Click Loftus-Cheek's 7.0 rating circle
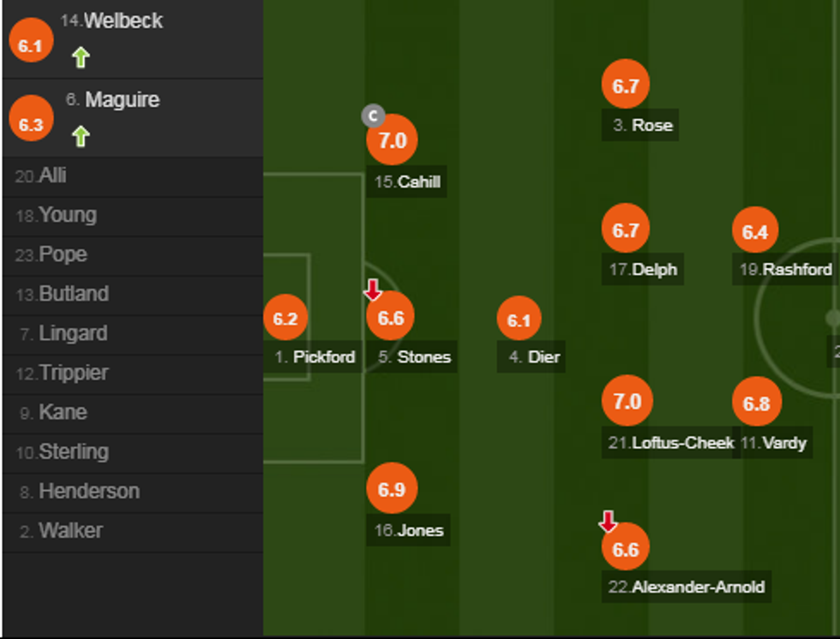The width and height of the screenshot is (840, 639). click(x=627, y=401)
